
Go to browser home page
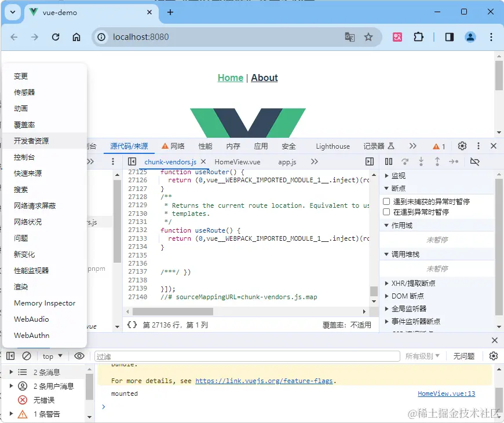[76, 37]
